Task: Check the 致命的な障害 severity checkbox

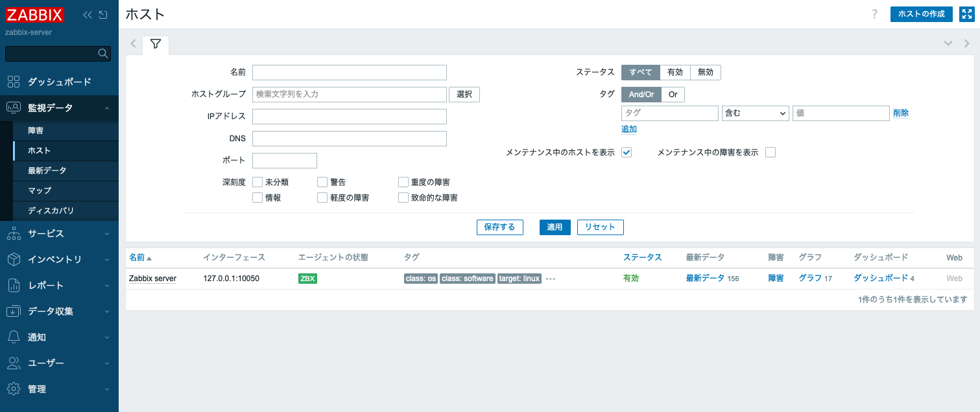Action: (403, 198)
